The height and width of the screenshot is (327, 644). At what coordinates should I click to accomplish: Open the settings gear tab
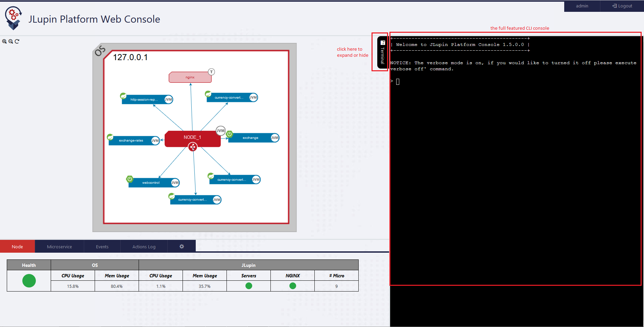coord(182,247)
